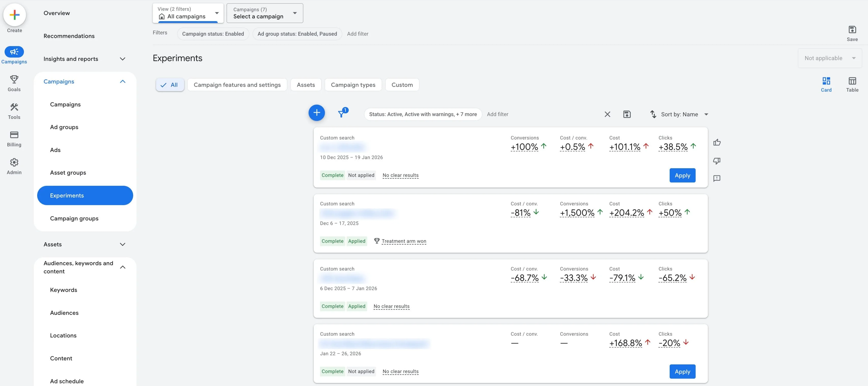
Task: Save the experiment filter set icon
Action: [627, 114]
